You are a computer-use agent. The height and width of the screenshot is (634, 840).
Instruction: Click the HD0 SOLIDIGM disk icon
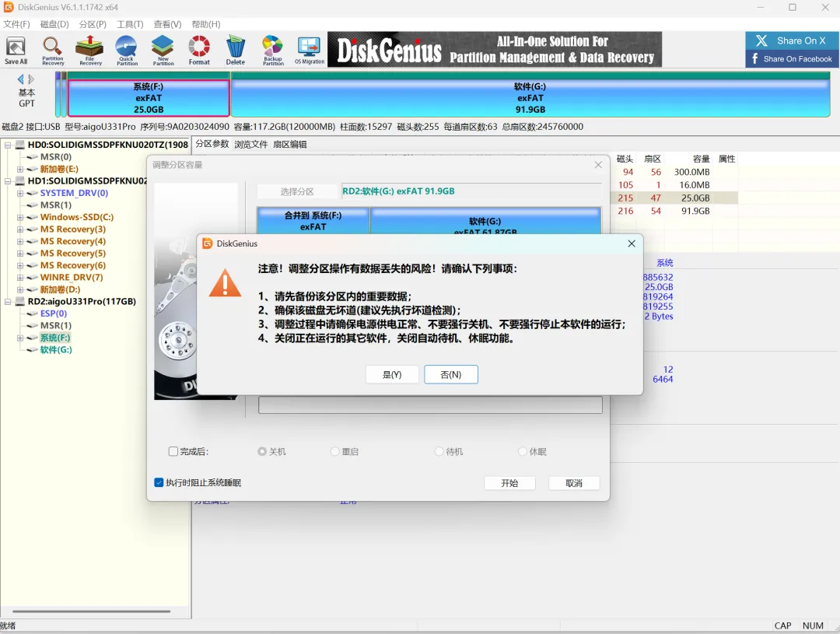[20, 145]
